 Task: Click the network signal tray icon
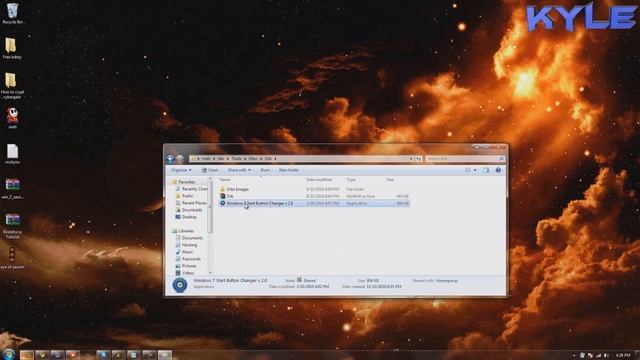[x=598, y=356]
